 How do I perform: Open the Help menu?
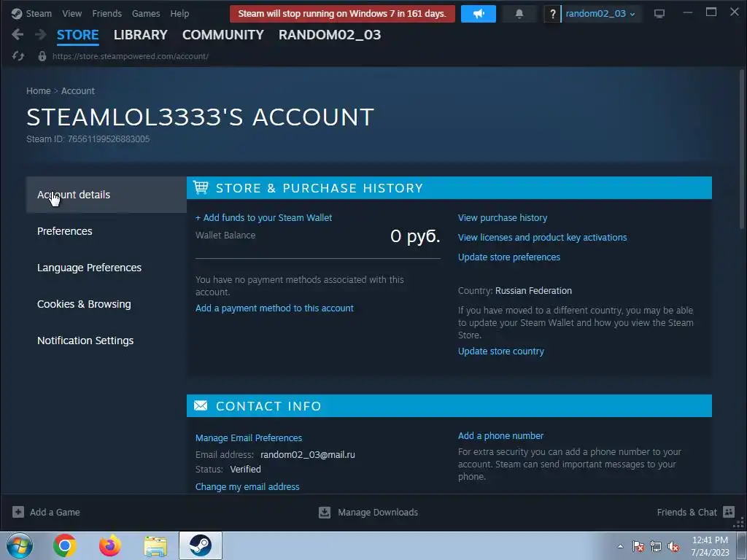tap(179, 13)
